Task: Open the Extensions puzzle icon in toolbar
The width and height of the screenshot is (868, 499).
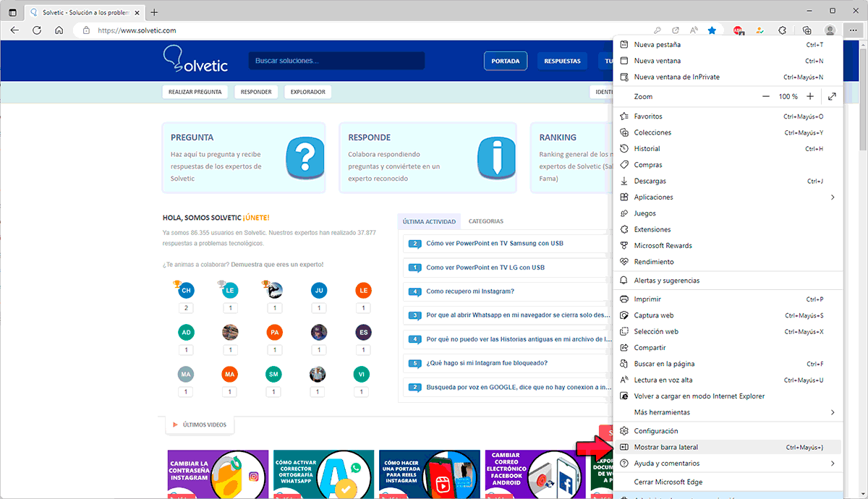Action: (782, 30)
